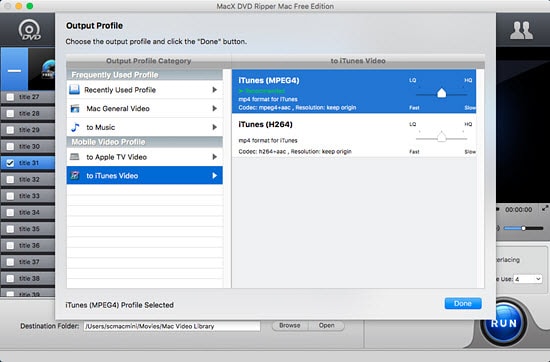Click the 'Mobile Video Profile' section header
Screen dimensions: 550x362
point(145,142)
